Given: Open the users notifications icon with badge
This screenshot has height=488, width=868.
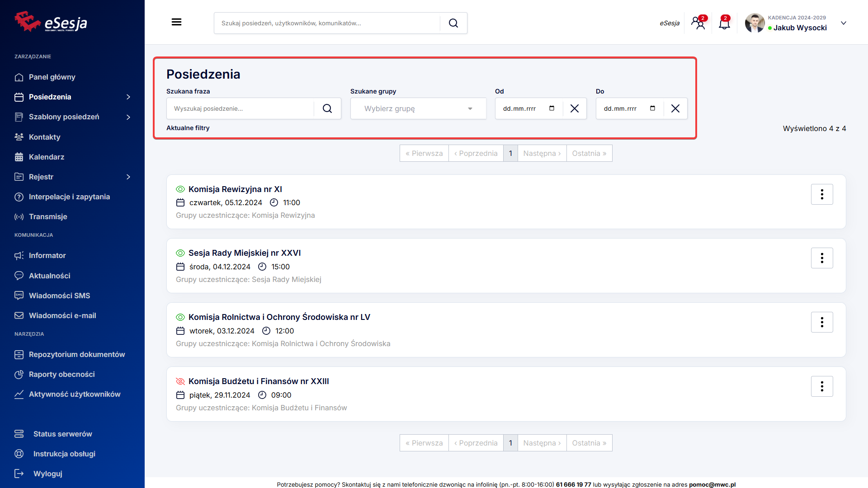Looking at the screenshot, I should [x=698, y=23].
